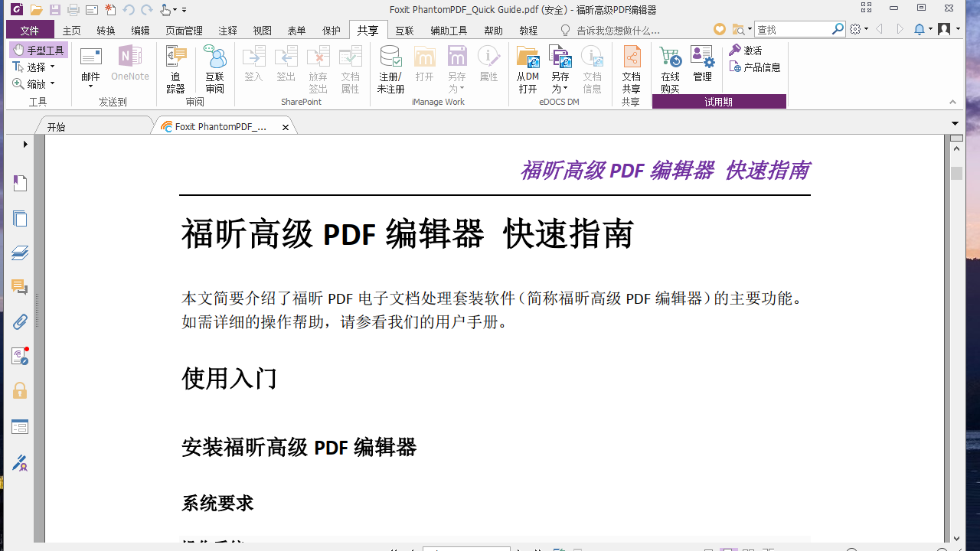The height and width of the screenshot is (551, 980).
Task: Click the 激活 activate key icon
Action: coord(745,51)
